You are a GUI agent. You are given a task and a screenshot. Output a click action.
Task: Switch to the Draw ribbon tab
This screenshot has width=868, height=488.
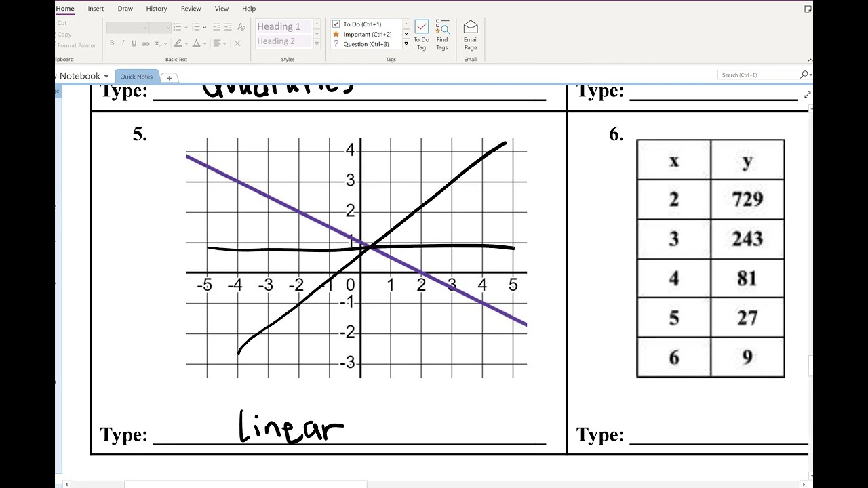(125, 9)
